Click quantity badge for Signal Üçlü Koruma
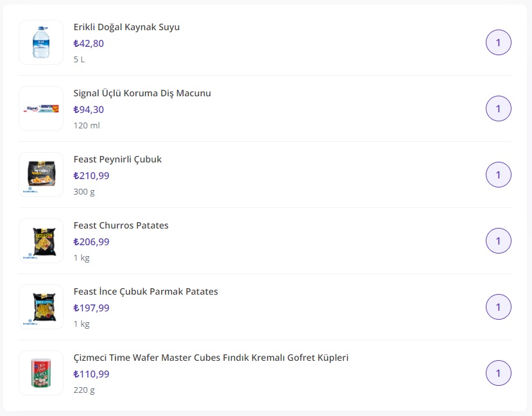 point(499,108)
